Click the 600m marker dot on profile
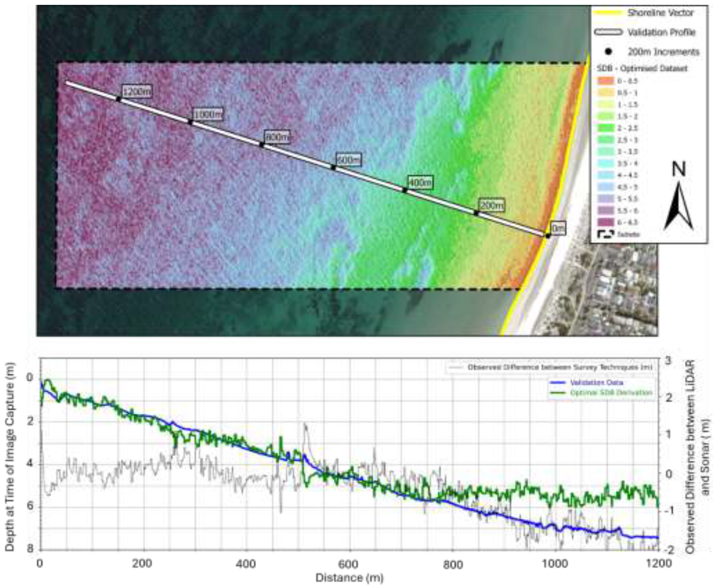The height and width of the screenshot is (588, 716). pyautogui.click(x=333, y=167)
